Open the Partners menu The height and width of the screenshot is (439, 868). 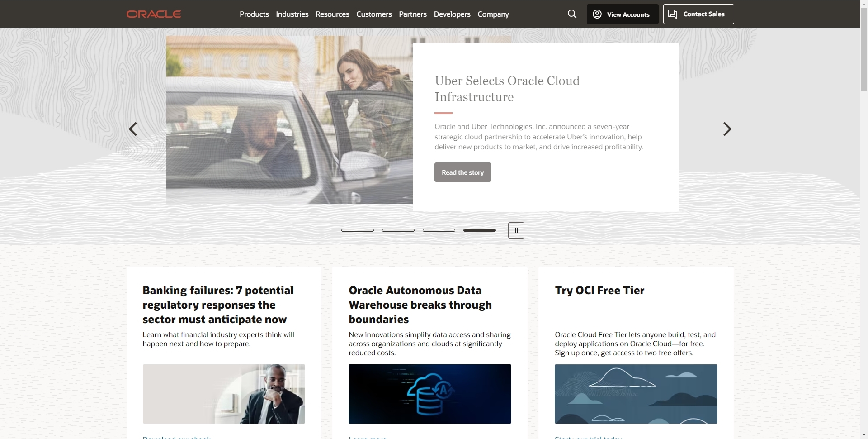click(x=413, y=14)
